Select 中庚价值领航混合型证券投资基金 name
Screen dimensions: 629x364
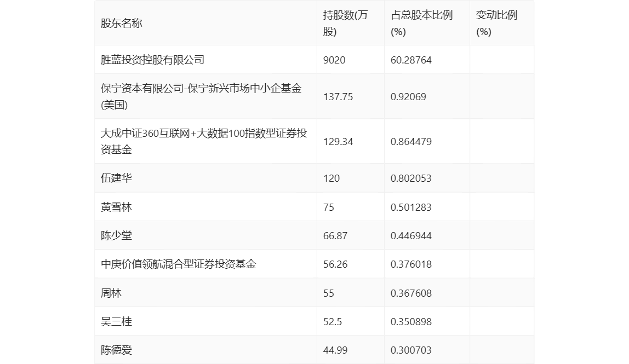pyautogui.click(x=179, y=264)
